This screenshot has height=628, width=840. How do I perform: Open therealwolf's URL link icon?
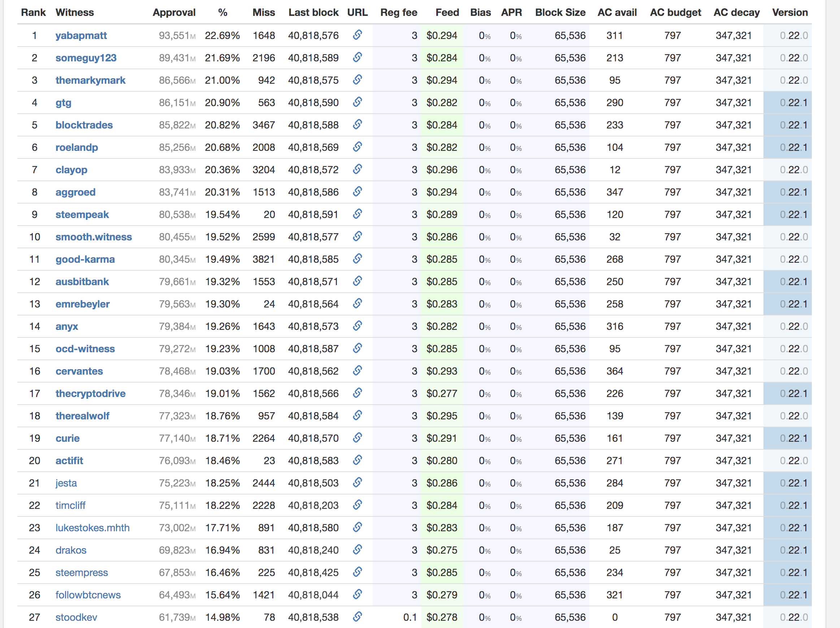tap(357, 415)
